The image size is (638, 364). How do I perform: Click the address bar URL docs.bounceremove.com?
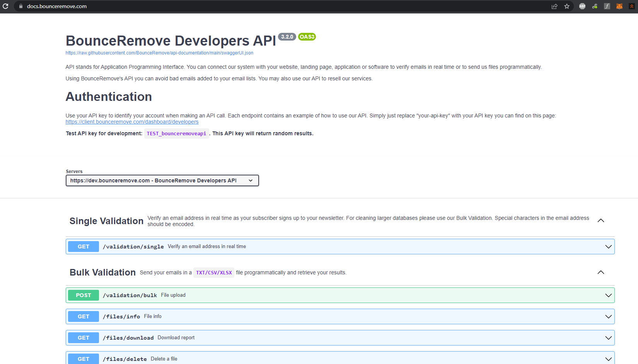[x=57, y=6]
